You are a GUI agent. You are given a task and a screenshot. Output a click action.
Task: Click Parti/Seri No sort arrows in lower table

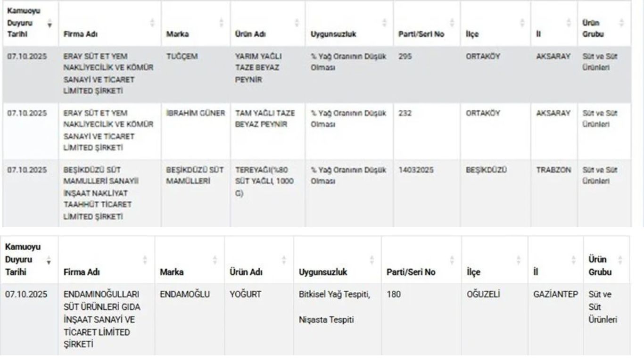pos(452,260)
